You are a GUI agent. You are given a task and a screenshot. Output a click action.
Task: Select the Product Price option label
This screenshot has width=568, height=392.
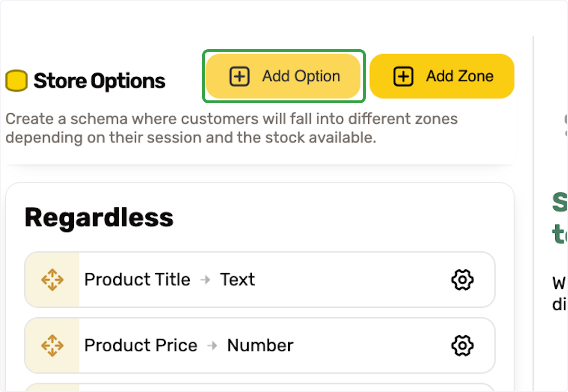(141, 346)
